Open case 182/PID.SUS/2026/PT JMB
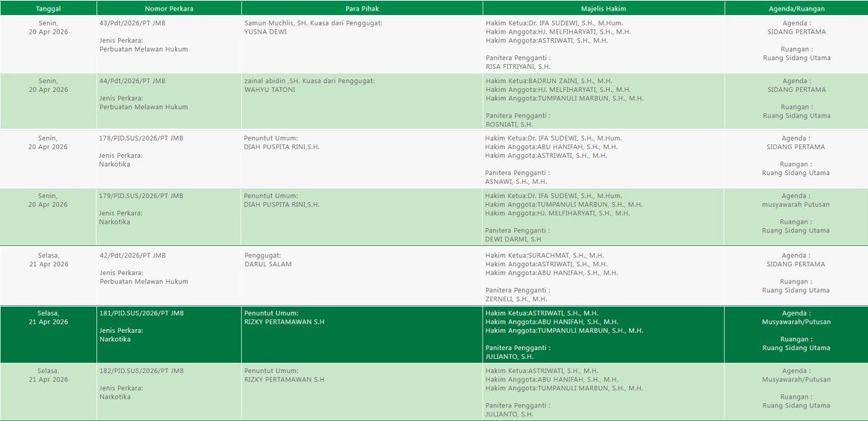Viewport: 868px width, 421px height. 141,371
